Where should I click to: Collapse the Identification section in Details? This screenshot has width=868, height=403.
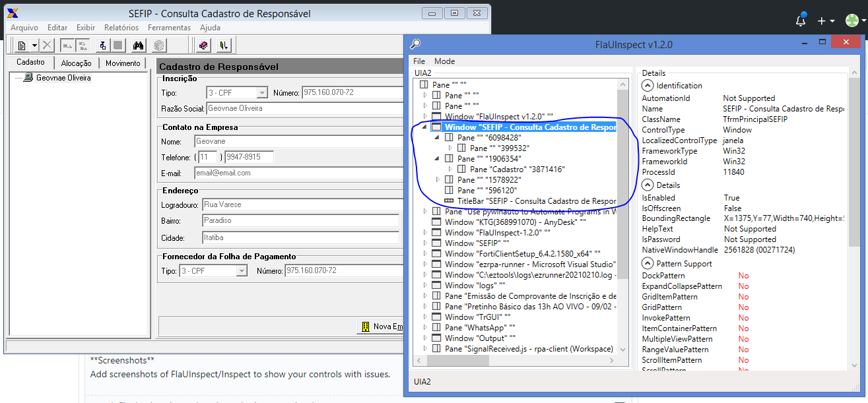pos(647,86)
